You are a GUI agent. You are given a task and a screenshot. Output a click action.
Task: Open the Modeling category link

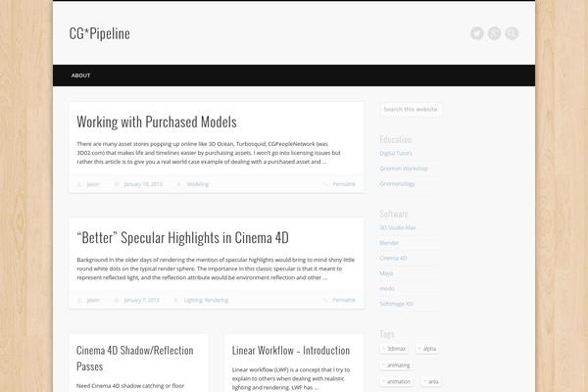point(198,184)
